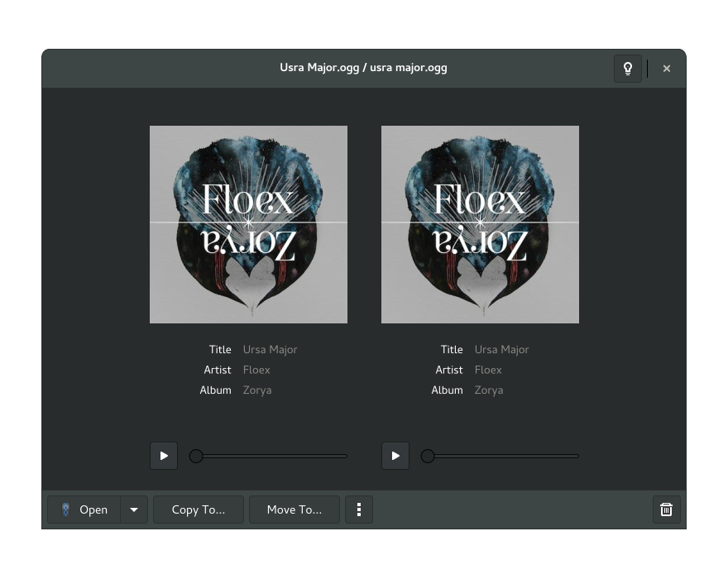This screenshot has height=579, width=728.
Task: Click the trash delete icon
Action: pyautogui.click(x=666, y=510)
